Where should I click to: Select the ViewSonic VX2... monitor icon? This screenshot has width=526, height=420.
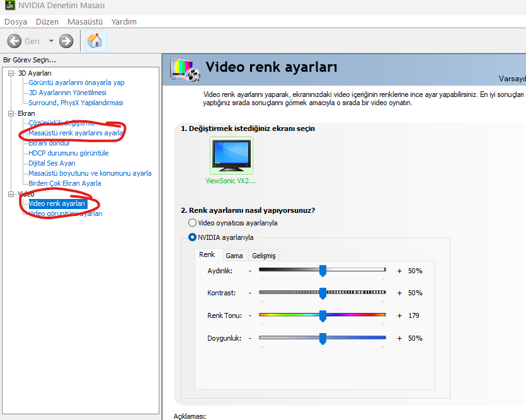tap(231, 156)
